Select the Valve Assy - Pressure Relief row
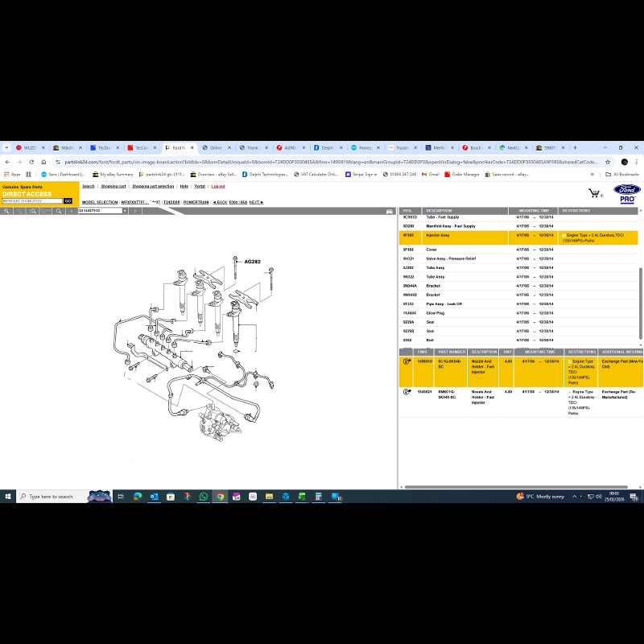 tap(518, 258)
